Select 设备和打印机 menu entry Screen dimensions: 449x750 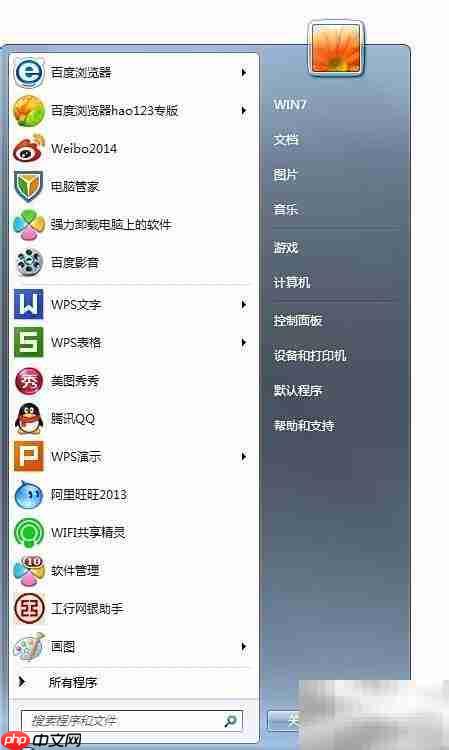coord(310,355)
